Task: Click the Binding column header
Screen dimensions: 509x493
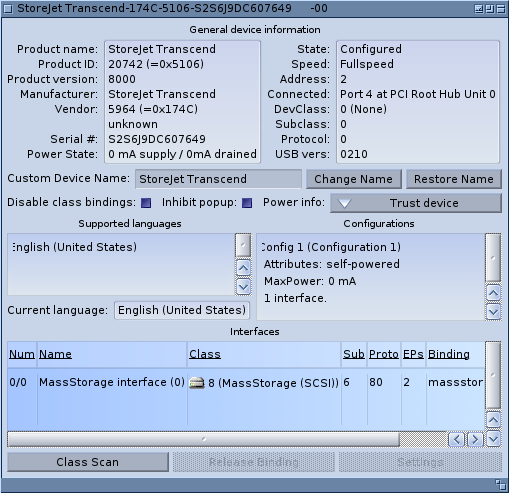Action: tap(455, 354)
